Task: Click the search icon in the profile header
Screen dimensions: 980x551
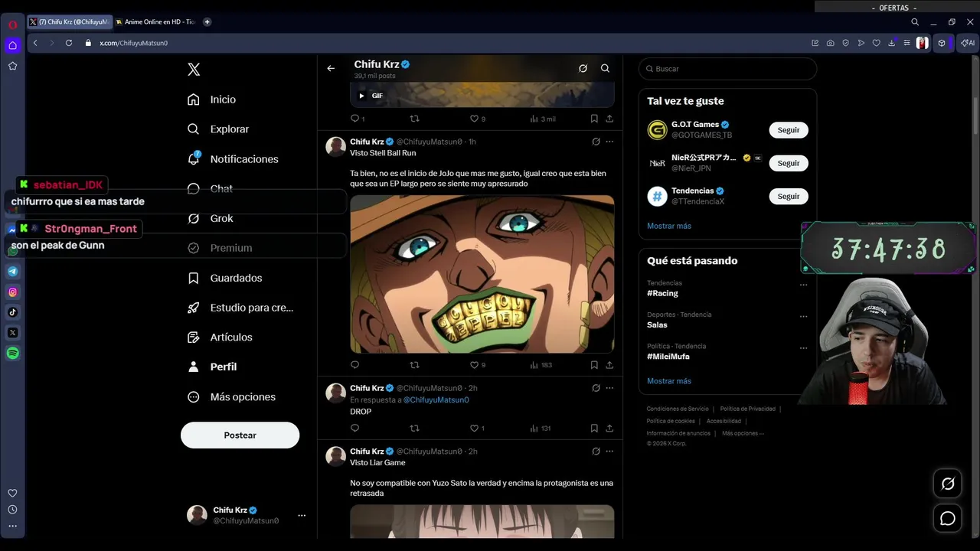Action: [605, 68]
